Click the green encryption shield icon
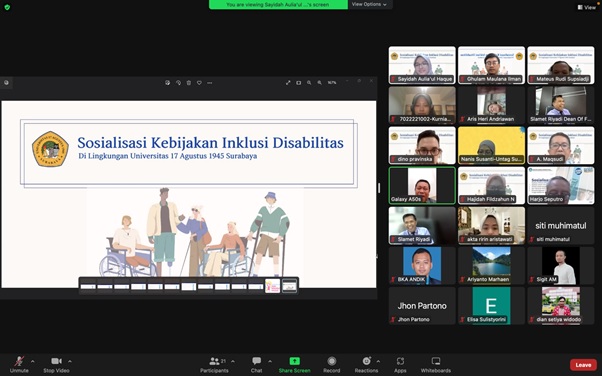Screen dimensions: 602x376 [x=7, y=7]
